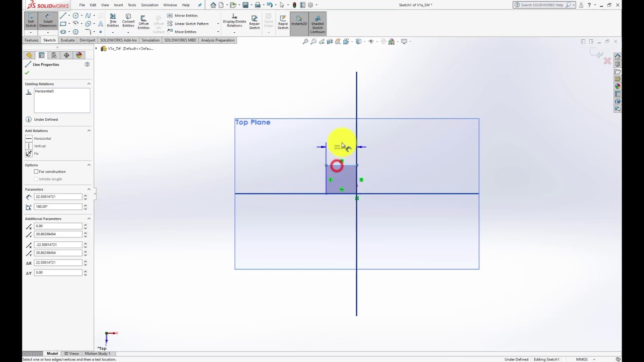This screenshot has height=362, width=644.
Task: Open Exit Sketch dropdown arrow
Action: (31, 33)
